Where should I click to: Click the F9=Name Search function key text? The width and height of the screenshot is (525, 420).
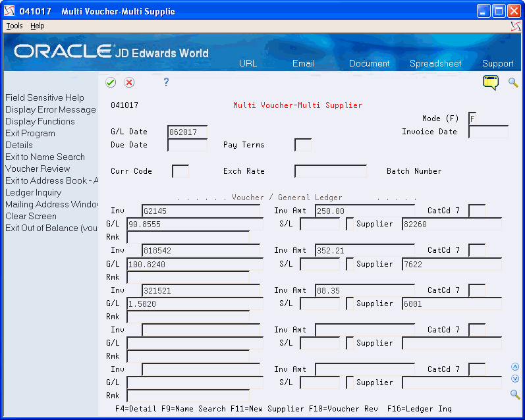(x=194, y=409)
